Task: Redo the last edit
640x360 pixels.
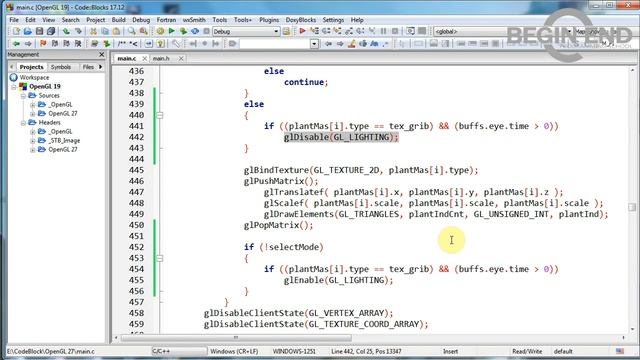Action: [x=78, y=31]
